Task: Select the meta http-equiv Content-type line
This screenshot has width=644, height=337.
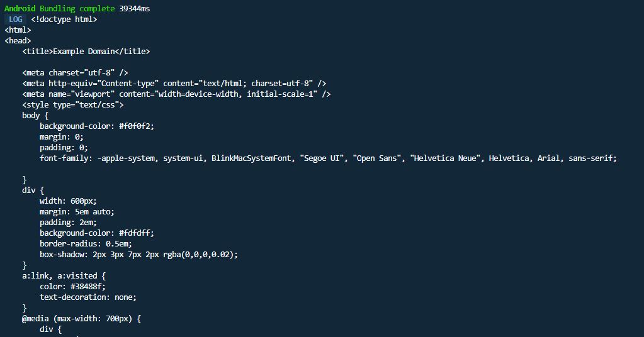Action: (174, 84)
